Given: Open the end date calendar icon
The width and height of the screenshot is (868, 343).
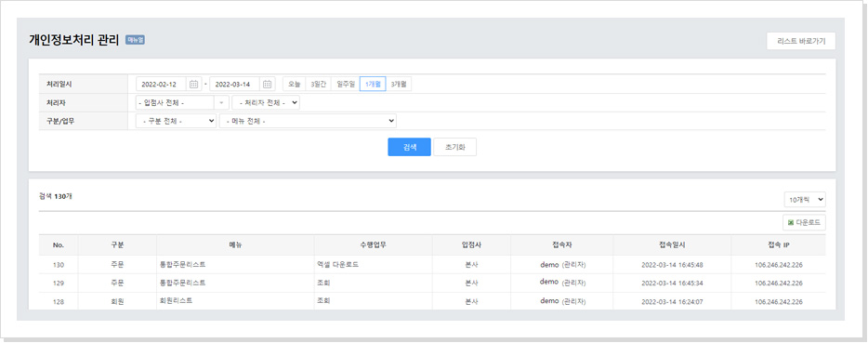Looking at the screenshot, I should click(x=268, y=85).
